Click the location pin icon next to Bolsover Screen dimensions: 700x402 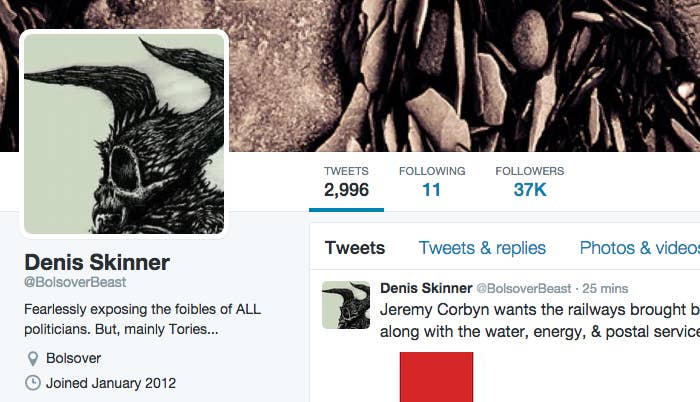33,358
